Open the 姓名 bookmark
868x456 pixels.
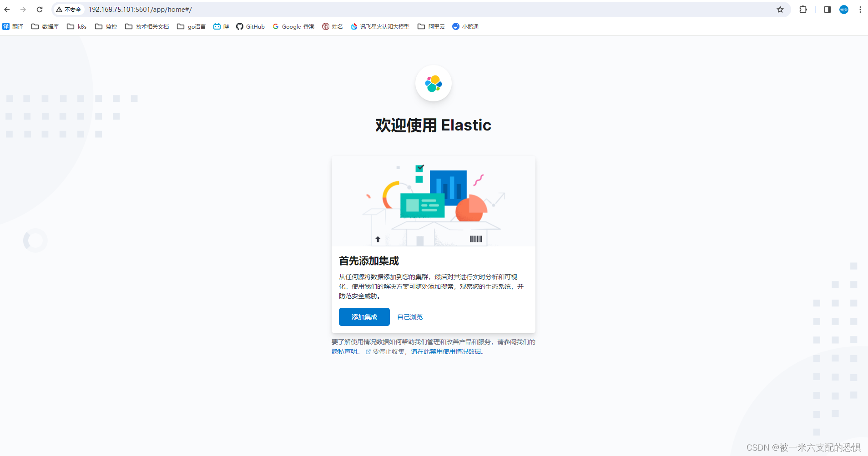tap(333, 27)
